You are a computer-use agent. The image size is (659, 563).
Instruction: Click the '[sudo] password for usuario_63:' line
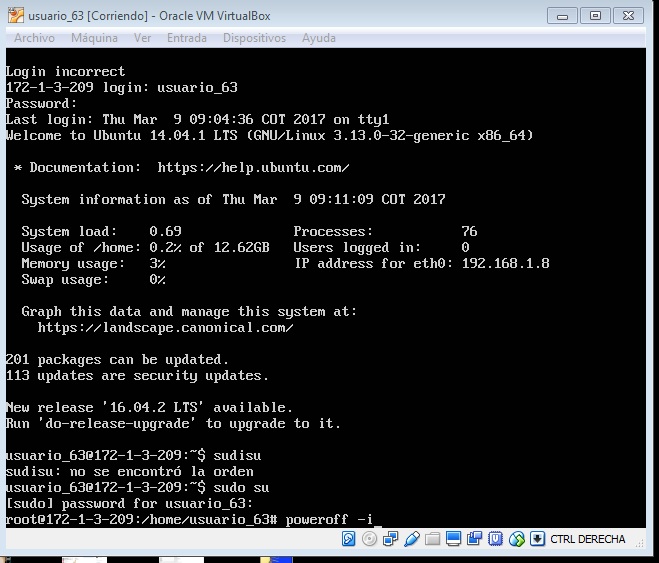(129, 504)
